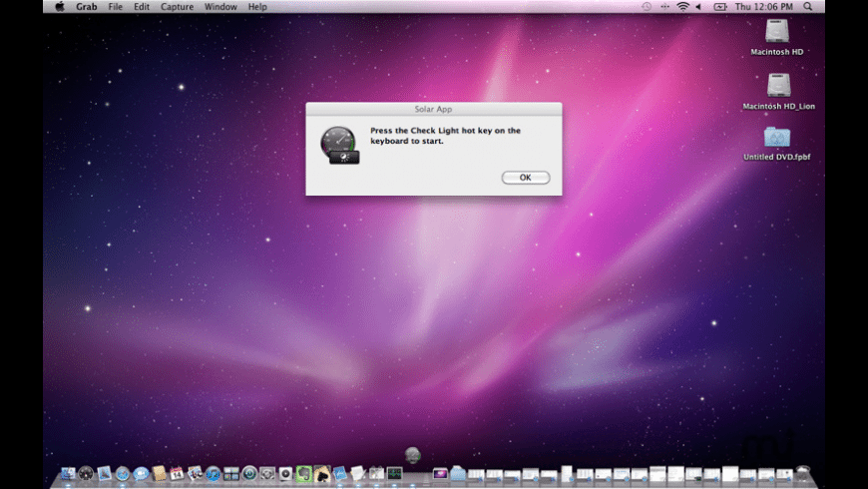
Task: Click the Time Machine menu bar icon
Action: point(647,7)
